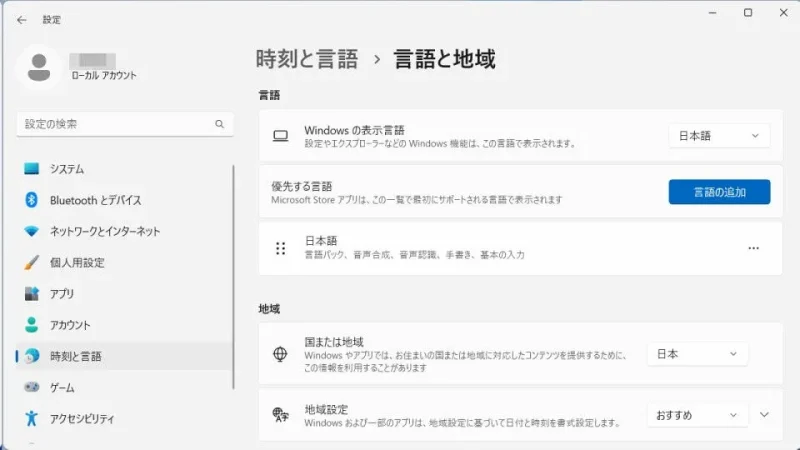Go to アプリ settings section
This screenshot has width=800, height=450.
pyautogui.click(x=62, y=294)
